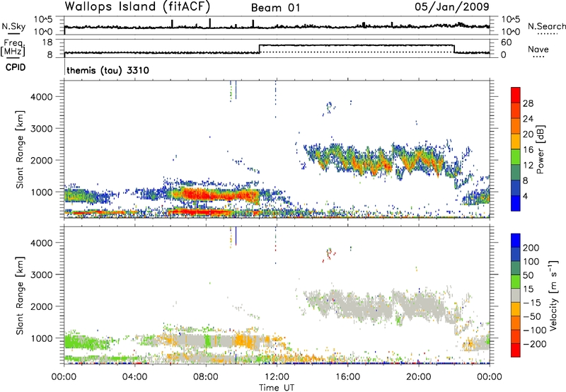Screen dimensions: 566x392
Task: Click the red bottom segment of velocity colorbar
Action: pyautogui.click(x=516, y=350)
